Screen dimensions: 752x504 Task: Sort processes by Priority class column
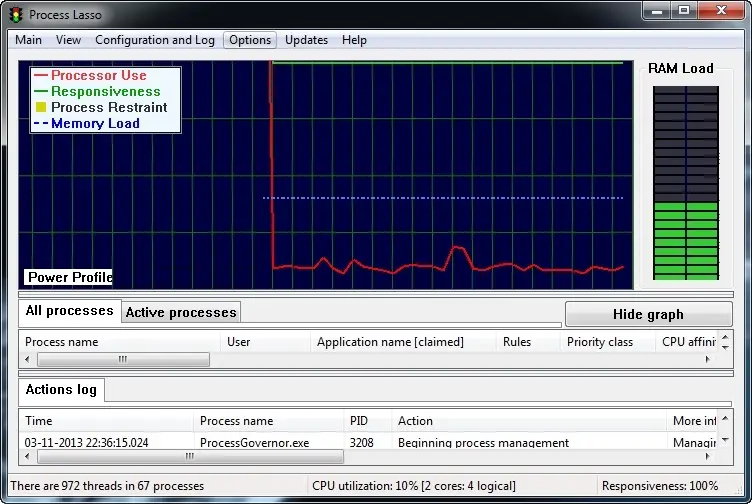(608, 342)
